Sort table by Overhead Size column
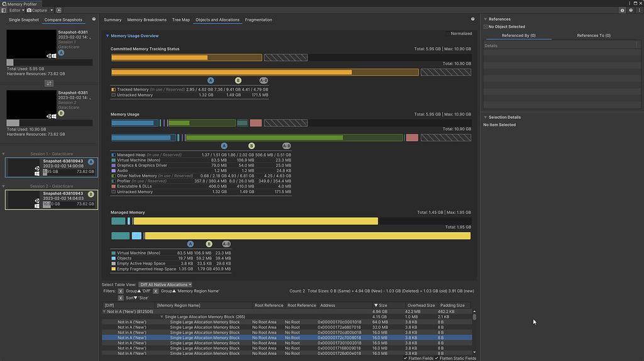The image size is (644, 361). tap(421, 305)
